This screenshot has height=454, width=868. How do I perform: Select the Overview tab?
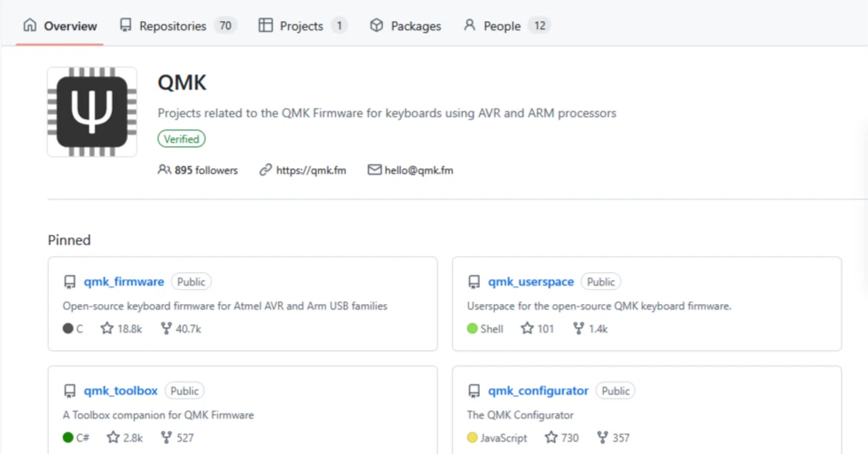pos(60,26)
